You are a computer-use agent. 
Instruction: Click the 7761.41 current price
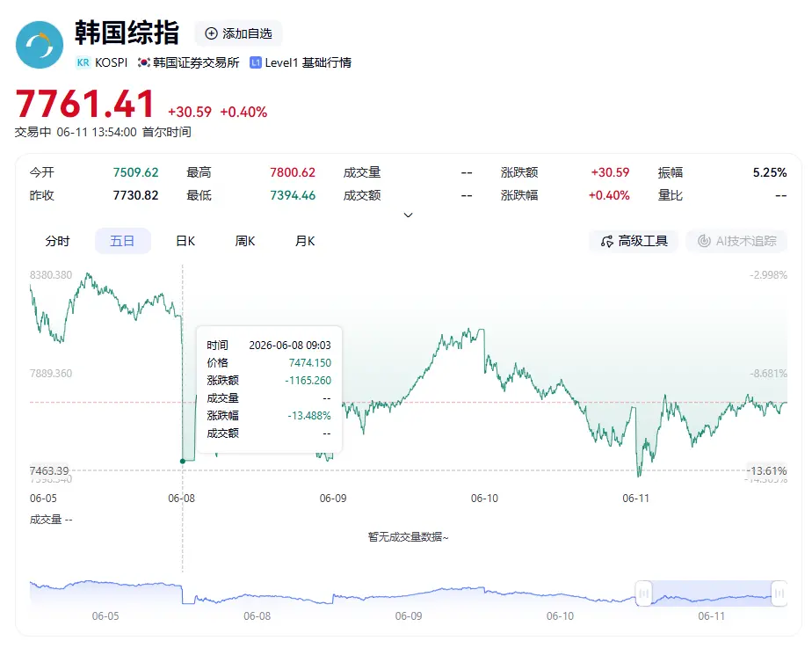pos(85,104)
